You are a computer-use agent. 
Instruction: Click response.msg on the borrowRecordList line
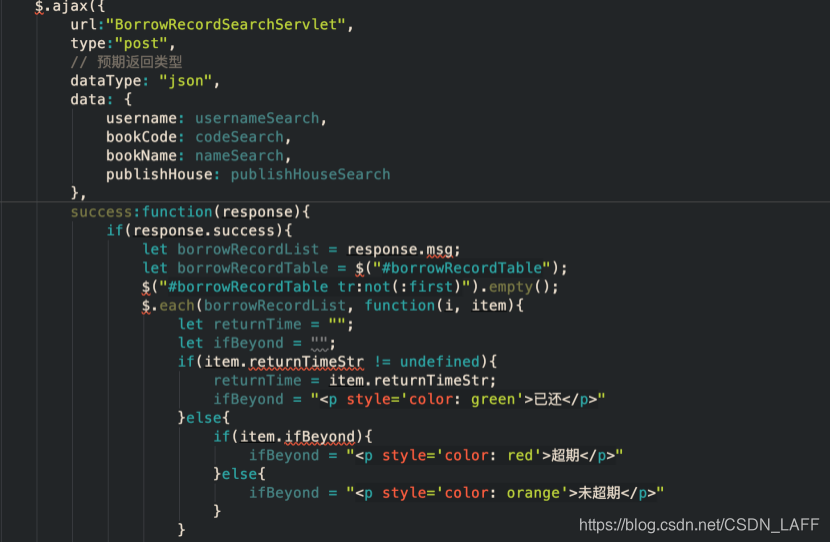400,249
